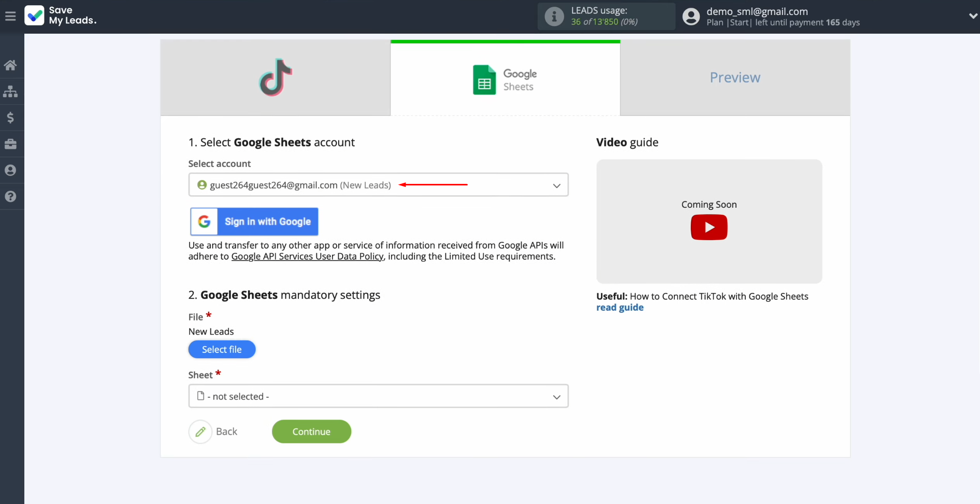
Task: Open the help question mark icon
Action: pos(10,197)
